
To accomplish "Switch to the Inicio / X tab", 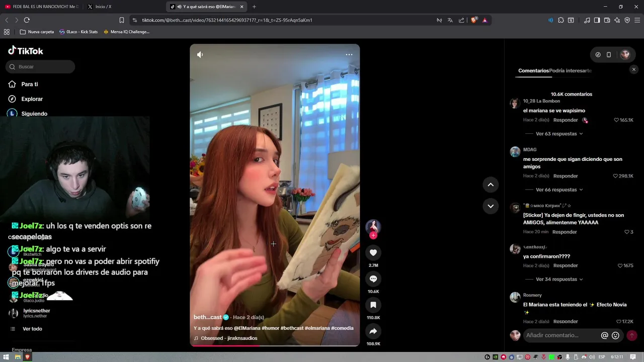I will point(103,7).
